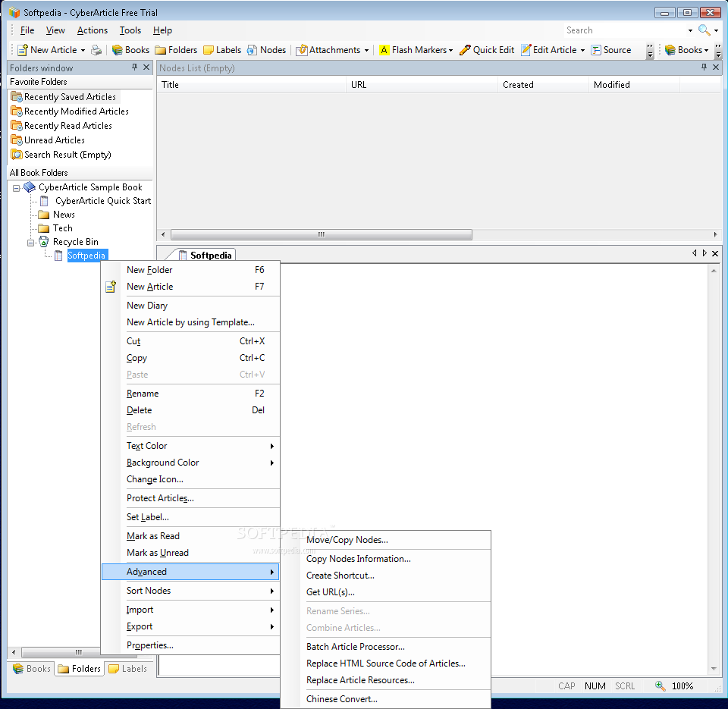Open the Attachments dropdown arrow

point(366,50)
